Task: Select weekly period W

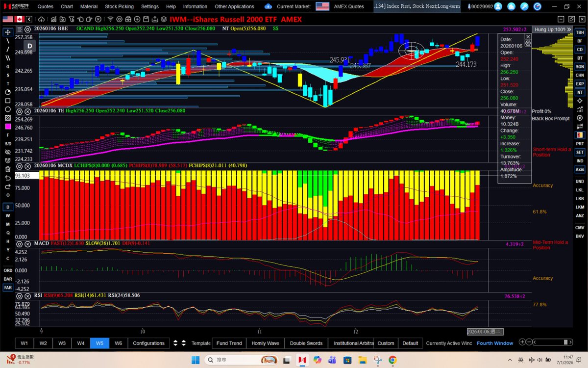Action: tap(8, 215)
